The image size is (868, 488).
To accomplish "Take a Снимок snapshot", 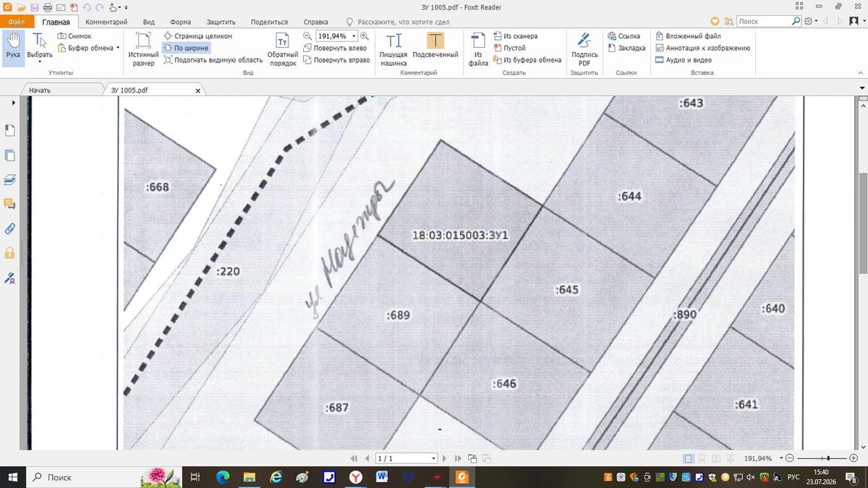I will [x=75, y=36].
